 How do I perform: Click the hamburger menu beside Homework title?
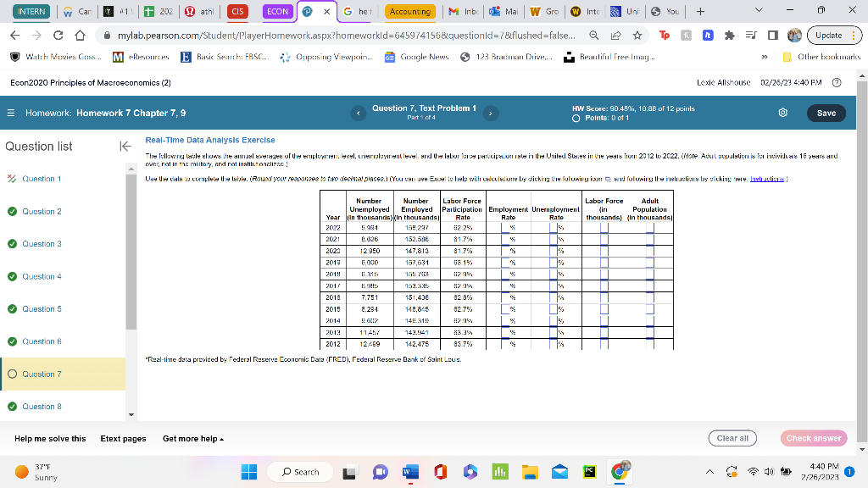pyautogui.click(x=11, y=112)
